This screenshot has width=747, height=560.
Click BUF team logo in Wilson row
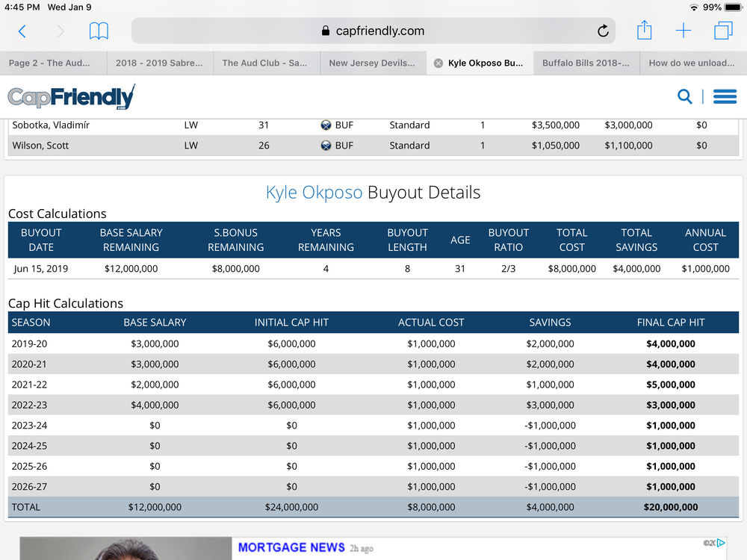pyautogui.click(x=326, y=146)
